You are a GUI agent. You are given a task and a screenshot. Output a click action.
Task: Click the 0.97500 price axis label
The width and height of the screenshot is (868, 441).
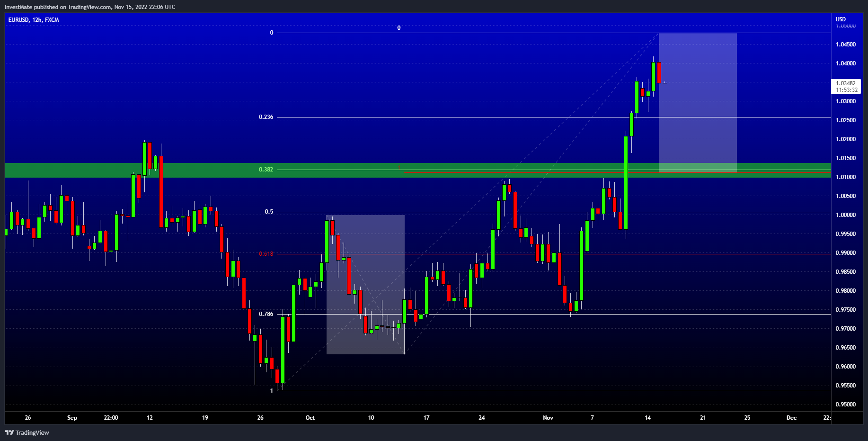[x=846, y=310]
